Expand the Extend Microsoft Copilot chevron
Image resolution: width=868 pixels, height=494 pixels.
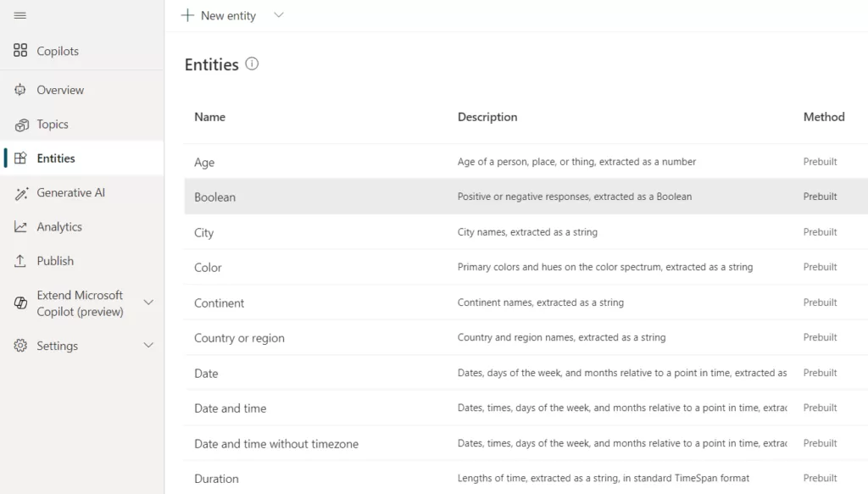[148, 303]
